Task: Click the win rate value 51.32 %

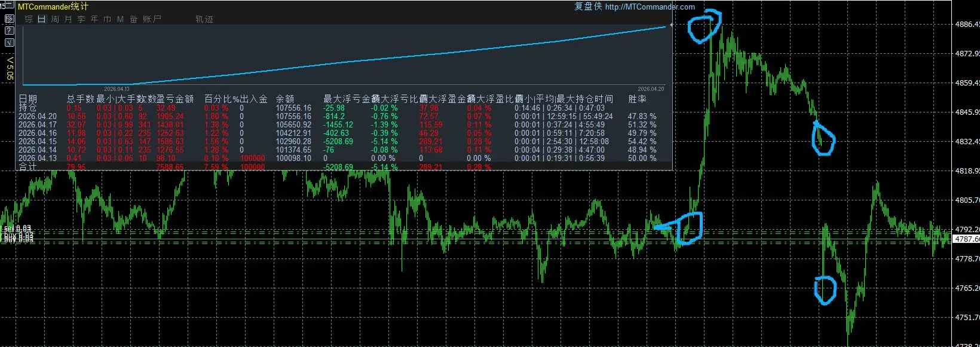Action: [x=642, y=125]
